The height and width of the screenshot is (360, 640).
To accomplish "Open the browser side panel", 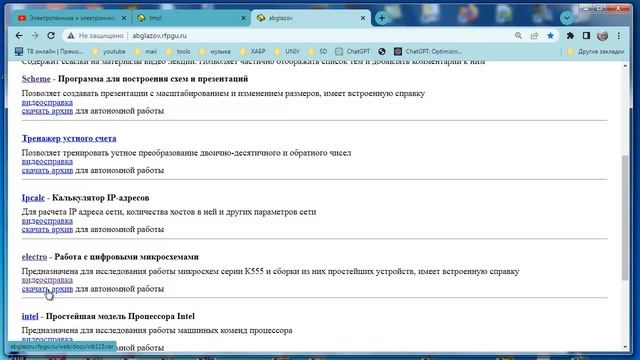I will [586, 36].
